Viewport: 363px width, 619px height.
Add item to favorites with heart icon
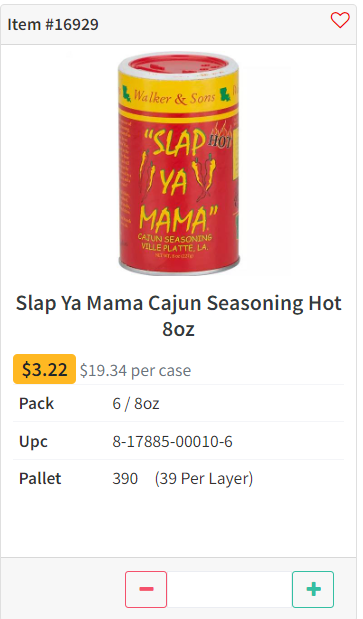340,20
